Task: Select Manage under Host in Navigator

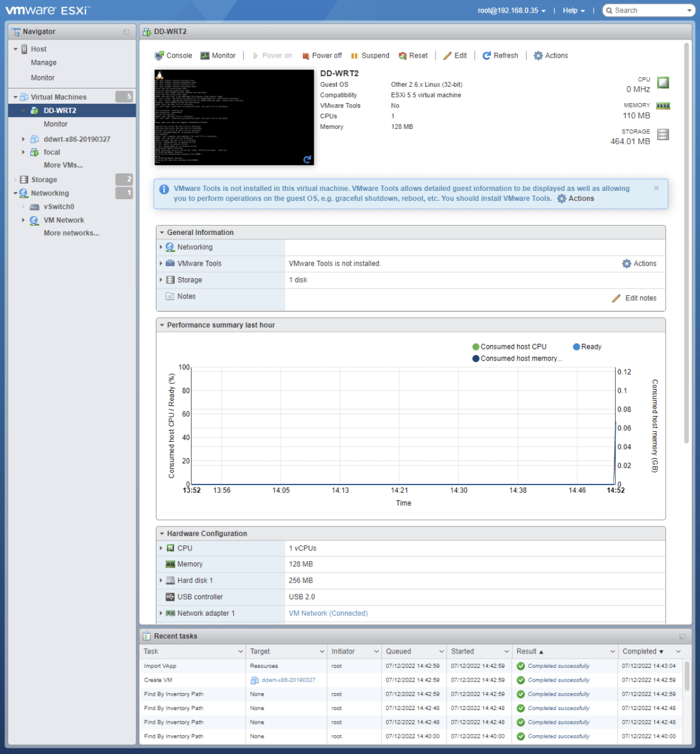Action: click(43, 62)
